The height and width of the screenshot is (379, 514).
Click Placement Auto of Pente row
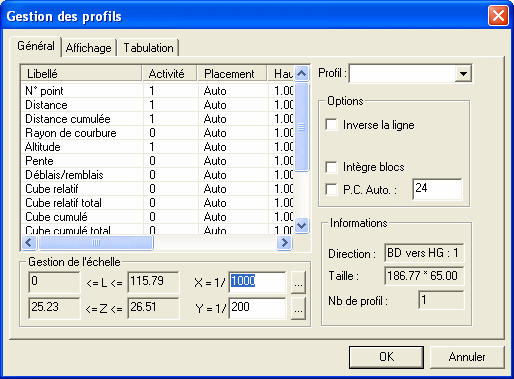[215, 161]
